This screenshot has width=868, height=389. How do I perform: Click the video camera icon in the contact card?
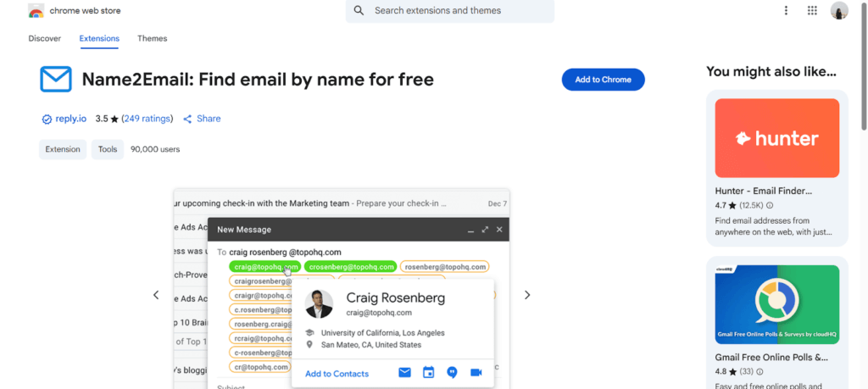click(x=476, y=372)
